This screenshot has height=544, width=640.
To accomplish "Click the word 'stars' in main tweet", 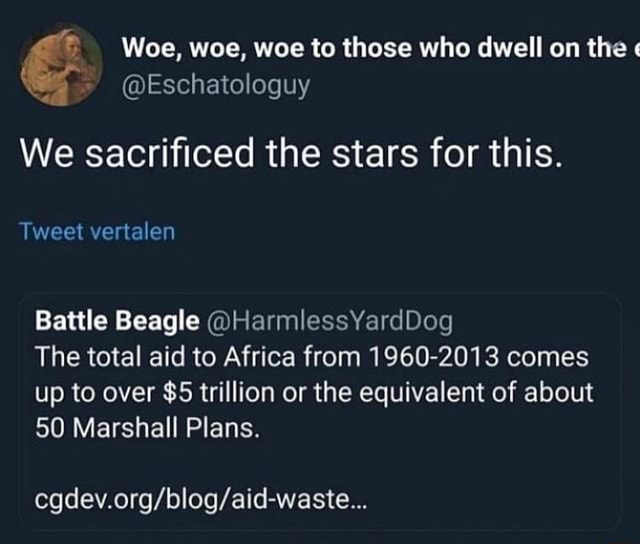I will click(x=375, y=154).
